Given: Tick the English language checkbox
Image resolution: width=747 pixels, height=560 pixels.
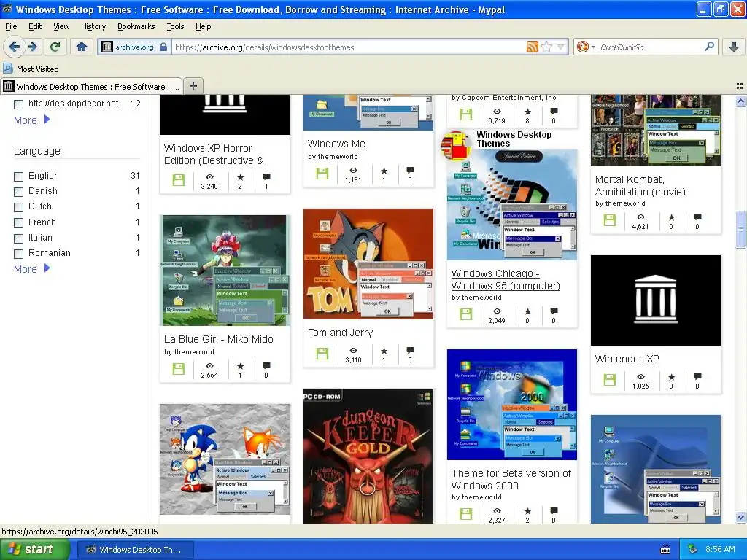Looking at the screenshot, I should point(18,176).
